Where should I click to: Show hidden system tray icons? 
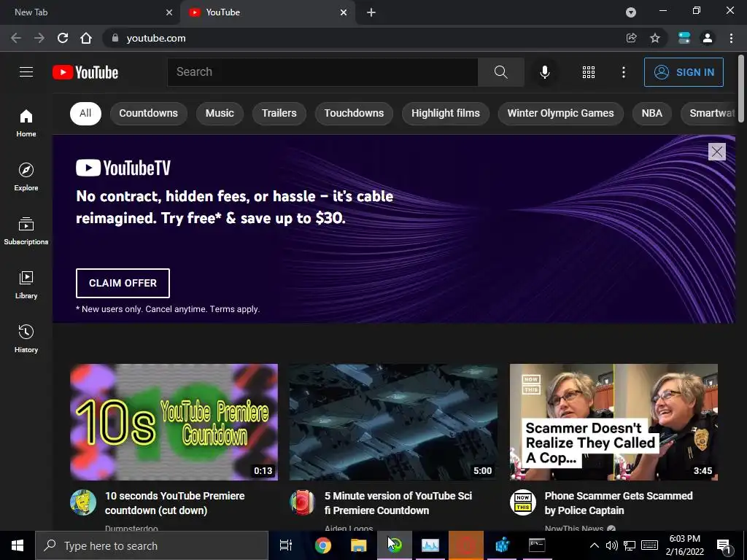pos(594,545)
